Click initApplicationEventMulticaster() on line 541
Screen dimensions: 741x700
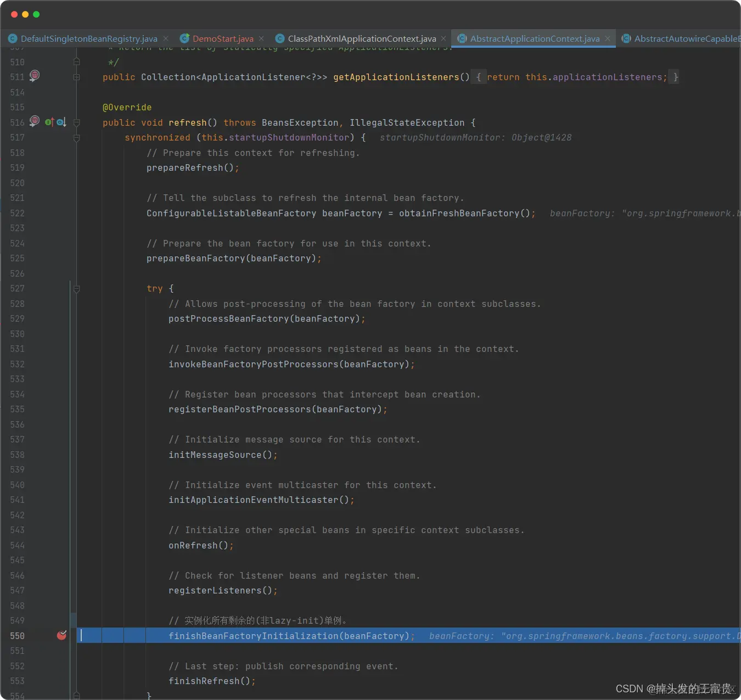(x=259, y=500)
